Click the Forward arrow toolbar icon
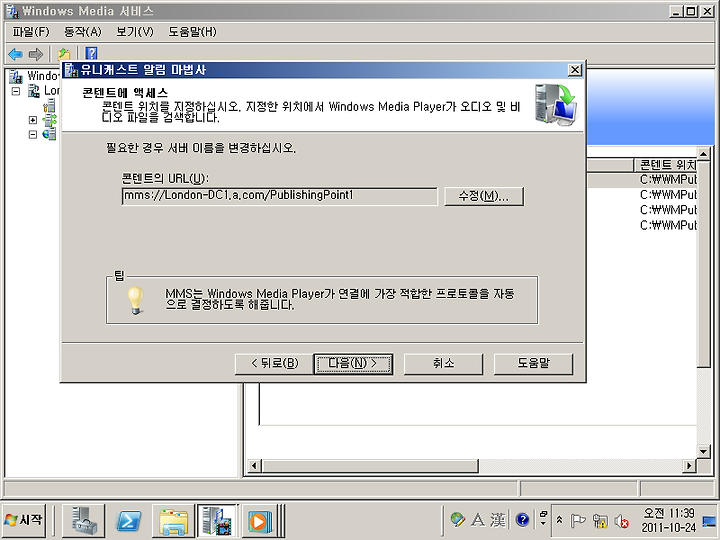 point(35,54)
